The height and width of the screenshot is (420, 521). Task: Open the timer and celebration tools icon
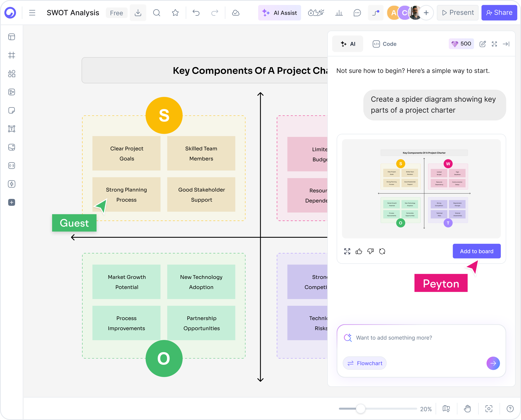click(x=316, y=13)
